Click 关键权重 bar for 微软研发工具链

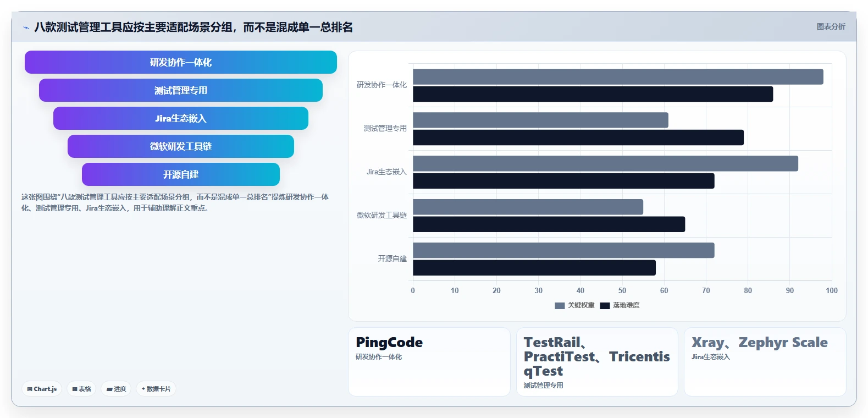pyautogui.click(x=528, y=207)
